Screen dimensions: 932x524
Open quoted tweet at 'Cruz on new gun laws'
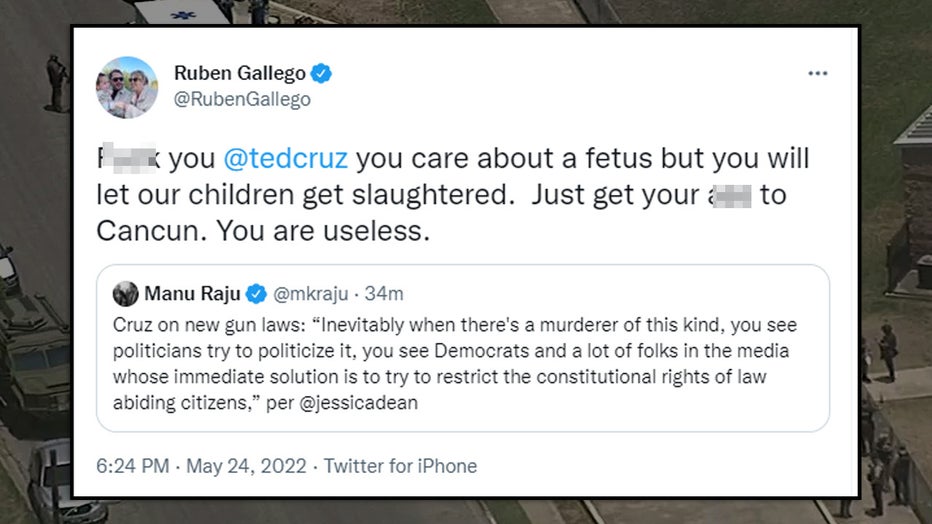pyautogui.click(x=200, y=326)
